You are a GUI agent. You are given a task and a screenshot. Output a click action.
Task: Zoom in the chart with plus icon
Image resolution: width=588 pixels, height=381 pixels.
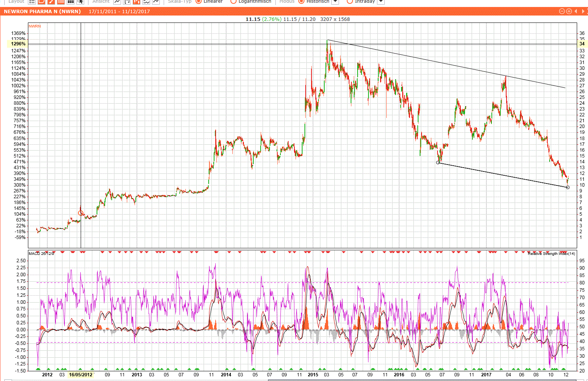point(569,11)
